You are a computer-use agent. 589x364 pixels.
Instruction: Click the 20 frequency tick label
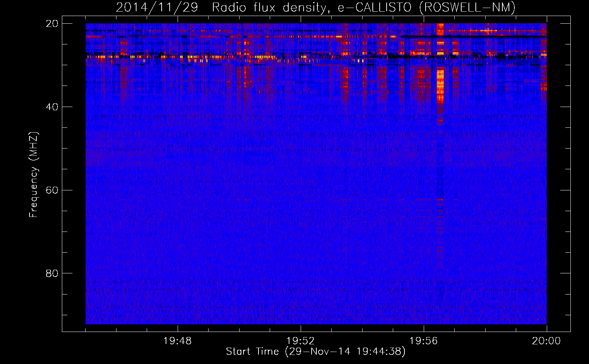click(52, 24)
